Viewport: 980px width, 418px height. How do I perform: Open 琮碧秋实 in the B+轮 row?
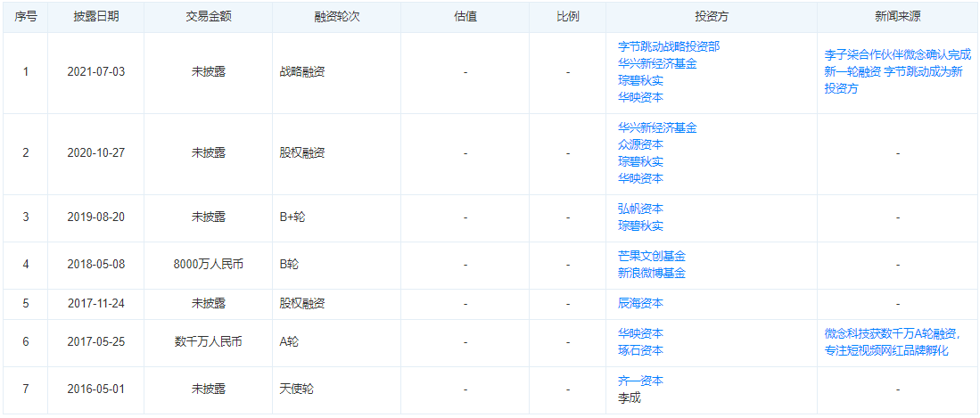(x=640, y=226)
